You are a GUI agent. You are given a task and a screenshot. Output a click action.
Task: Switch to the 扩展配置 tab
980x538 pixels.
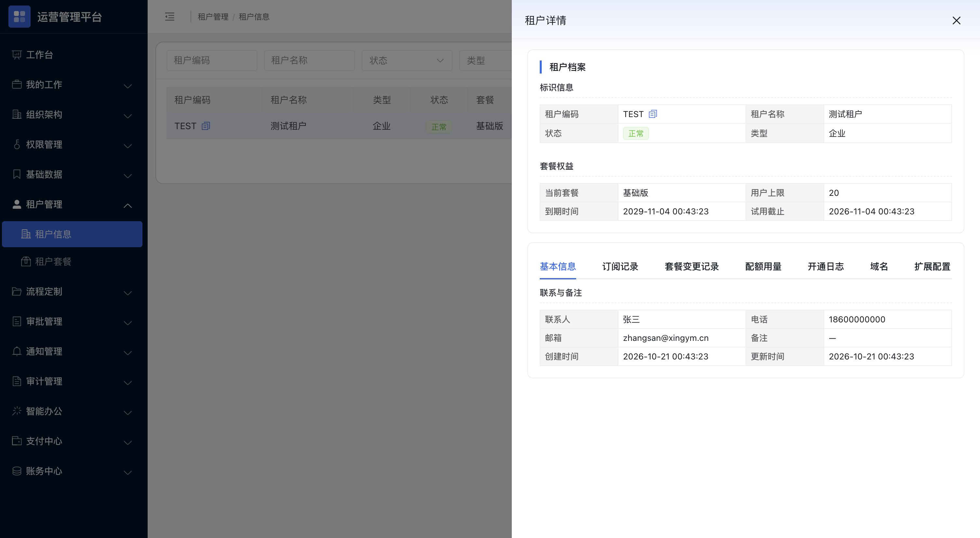click(932, 266)
